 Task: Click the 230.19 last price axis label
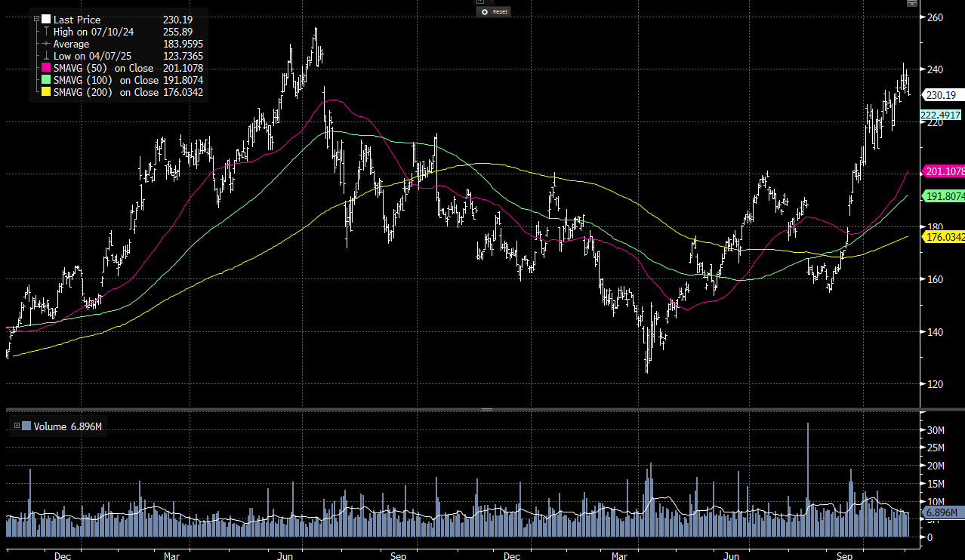pyautogui.click(x=941, y=94)
